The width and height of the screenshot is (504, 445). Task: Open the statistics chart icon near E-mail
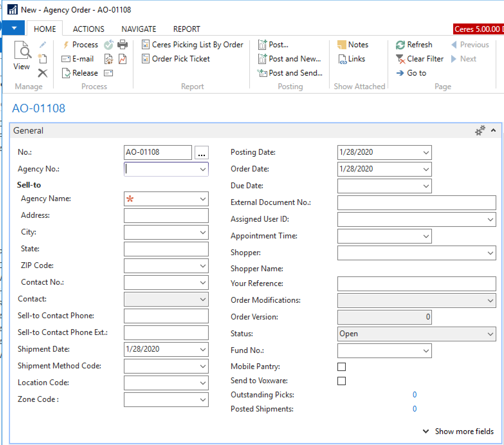pyautogui.click(x=122, y=59)
